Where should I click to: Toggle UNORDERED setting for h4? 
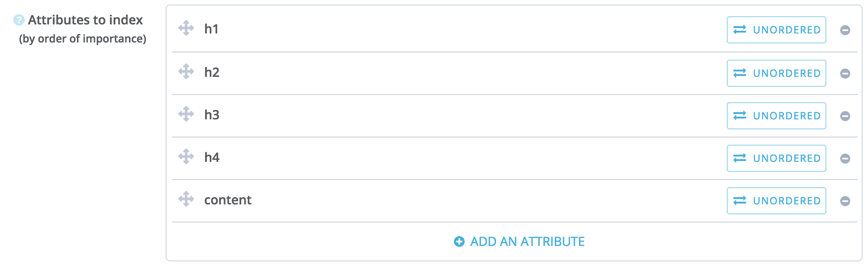click(x=777, y=158)
